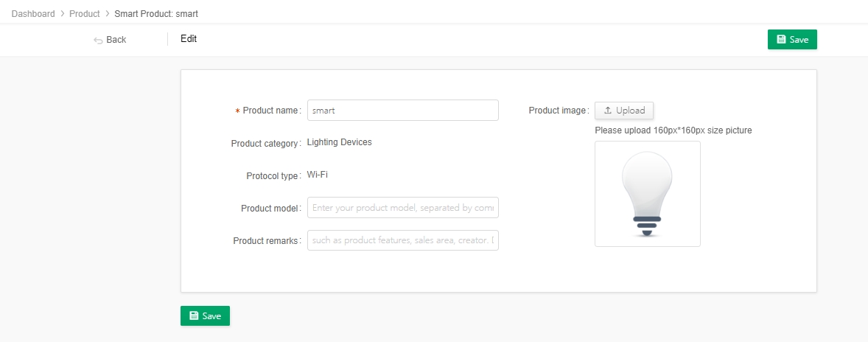Open the Dashboard breadcrumb link
Screen dimensions: 868x342
[x=33, y=14]
